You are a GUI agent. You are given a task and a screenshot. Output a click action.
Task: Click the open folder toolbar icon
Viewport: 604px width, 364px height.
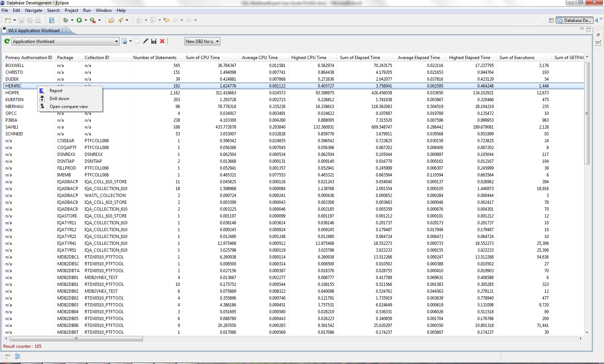click(x=111, y=20)
